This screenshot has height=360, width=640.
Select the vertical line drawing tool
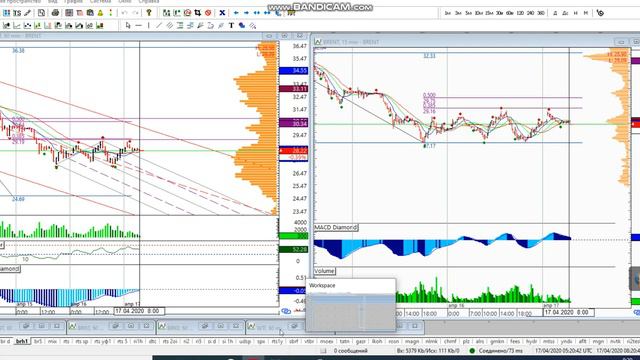coord(149,26)
